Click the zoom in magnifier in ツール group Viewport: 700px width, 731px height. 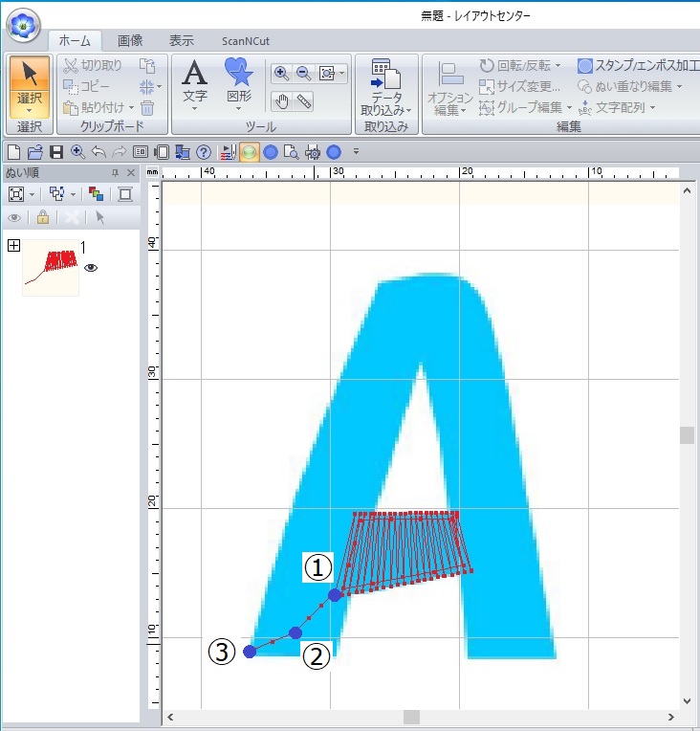(281, 73)
